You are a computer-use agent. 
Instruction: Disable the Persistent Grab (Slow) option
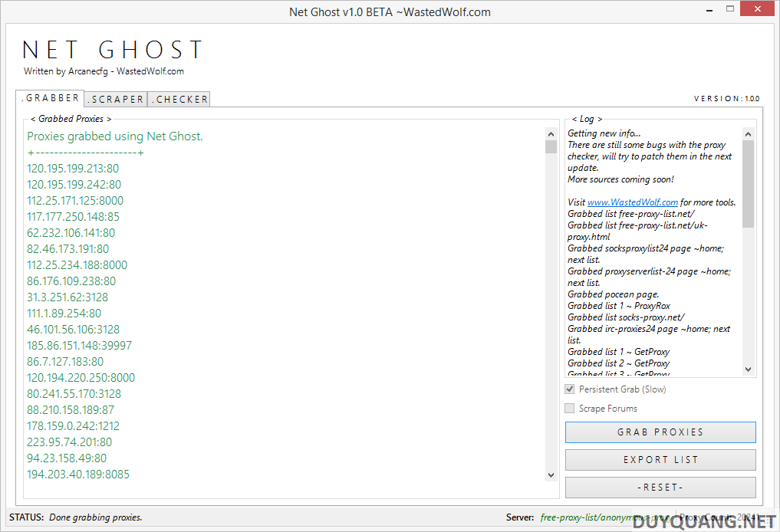pos(569,389)
